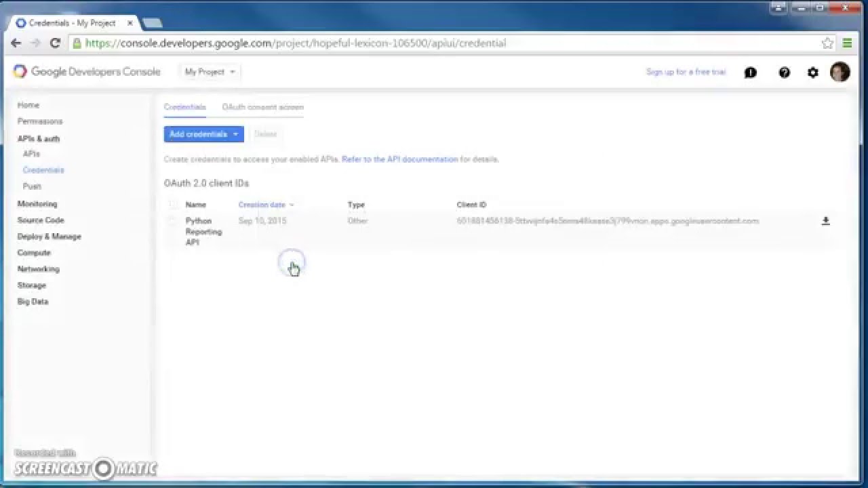Expand Deploy & Manage sidebar section
Viewport: 868px width, 488px height.
tap(49, 237)
